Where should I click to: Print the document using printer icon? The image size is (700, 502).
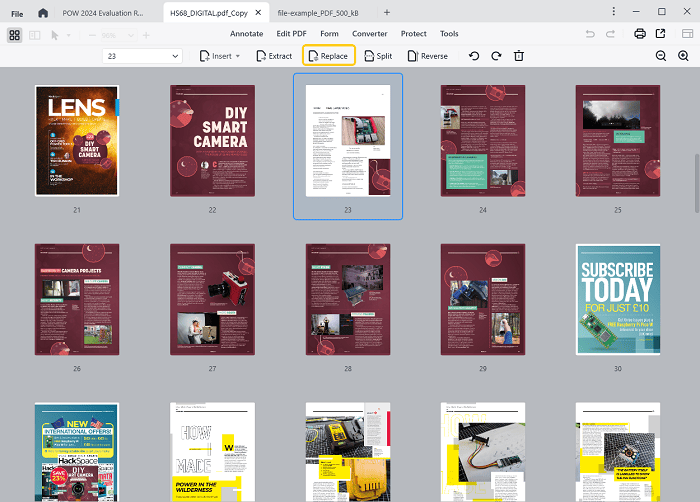(x=639, y=34)
